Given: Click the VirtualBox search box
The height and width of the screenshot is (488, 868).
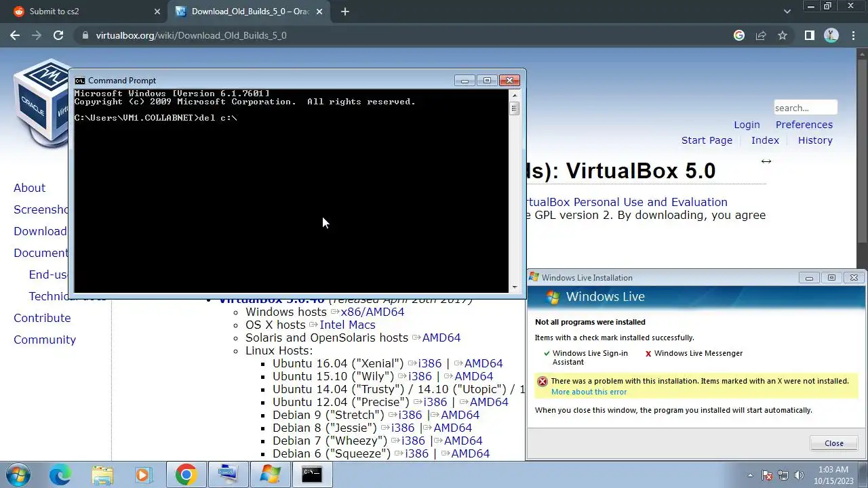Looking at the screenshot, I should tap(806, 108).
